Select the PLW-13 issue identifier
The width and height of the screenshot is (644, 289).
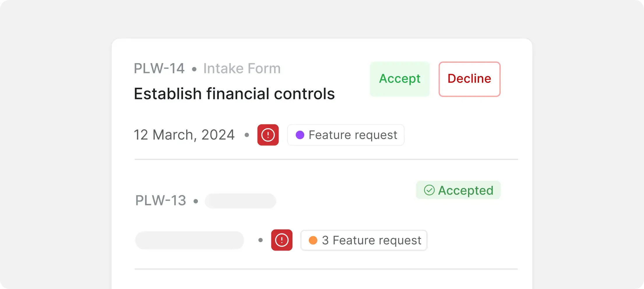(161, 201)
